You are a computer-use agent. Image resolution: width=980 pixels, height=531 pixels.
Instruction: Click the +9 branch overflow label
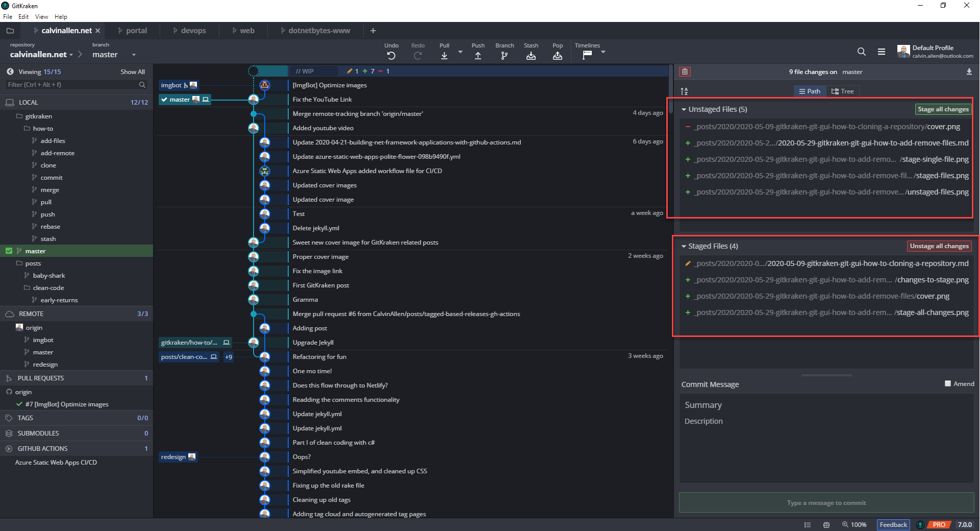[229, 357]
